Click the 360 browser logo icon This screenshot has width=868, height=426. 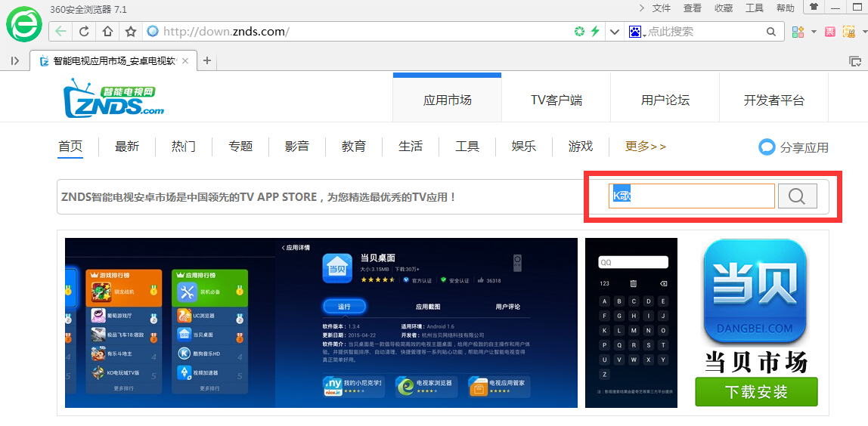[23, 24]
